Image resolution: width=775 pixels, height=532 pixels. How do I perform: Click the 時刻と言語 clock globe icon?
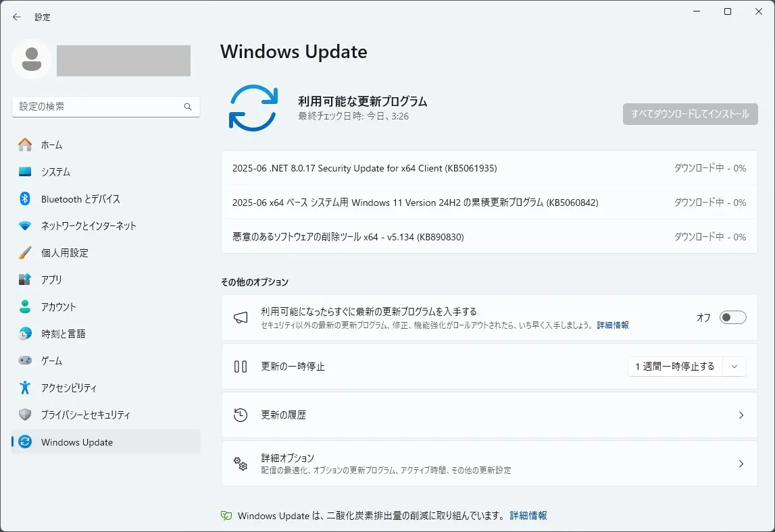point(25,334)
